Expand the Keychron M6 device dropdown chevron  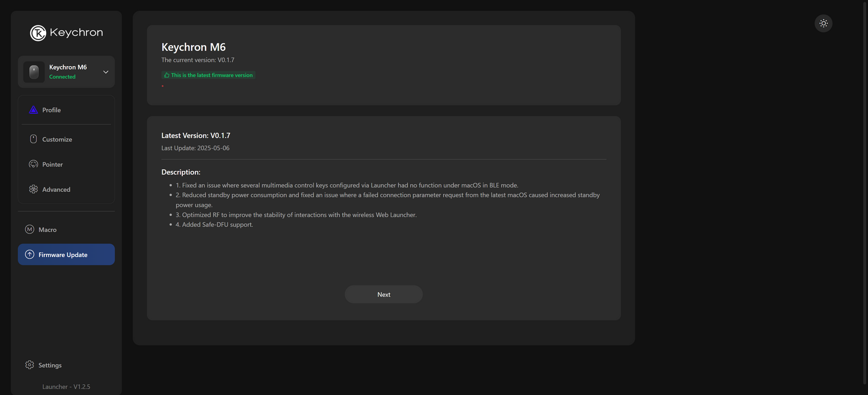(x=106, y=72)
